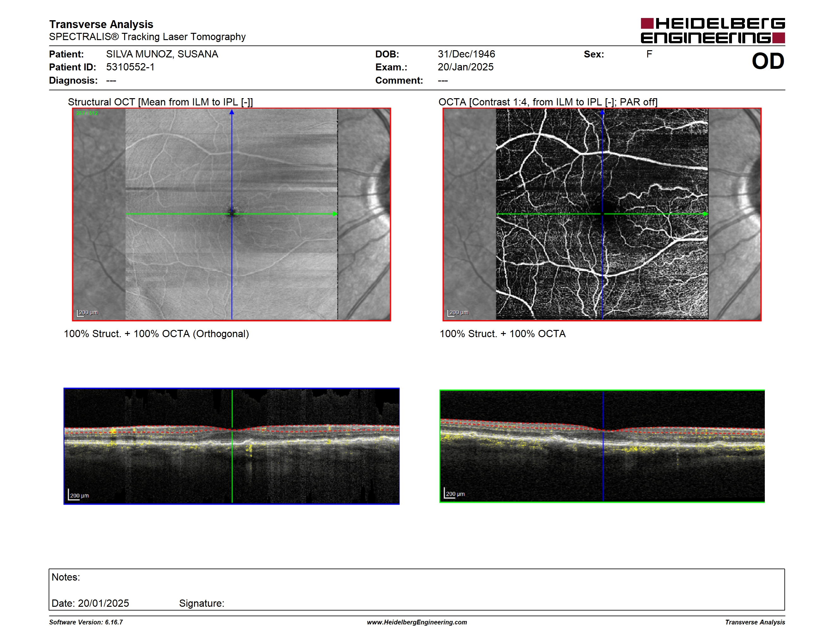Select the OCTA angiography en-face image

602,214
